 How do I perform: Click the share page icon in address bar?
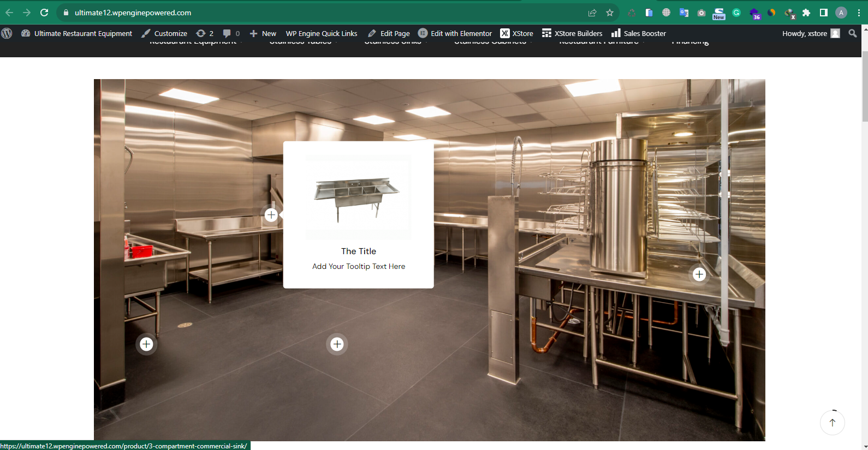tap(592, 13)
